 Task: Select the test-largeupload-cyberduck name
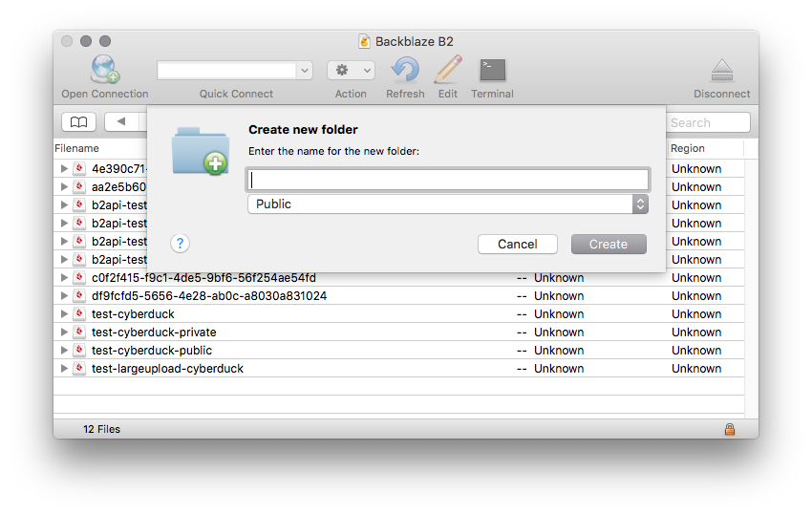(x=167, y=369)
